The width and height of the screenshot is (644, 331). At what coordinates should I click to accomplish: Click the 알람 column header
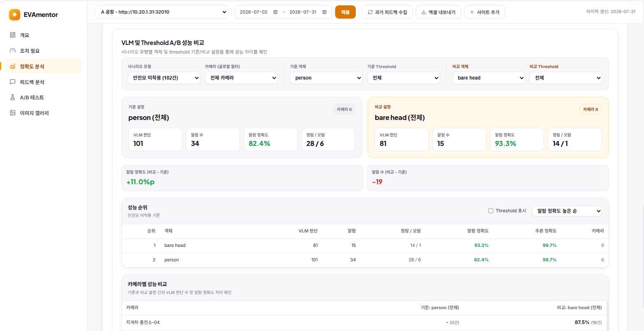(x=352, y=231)
